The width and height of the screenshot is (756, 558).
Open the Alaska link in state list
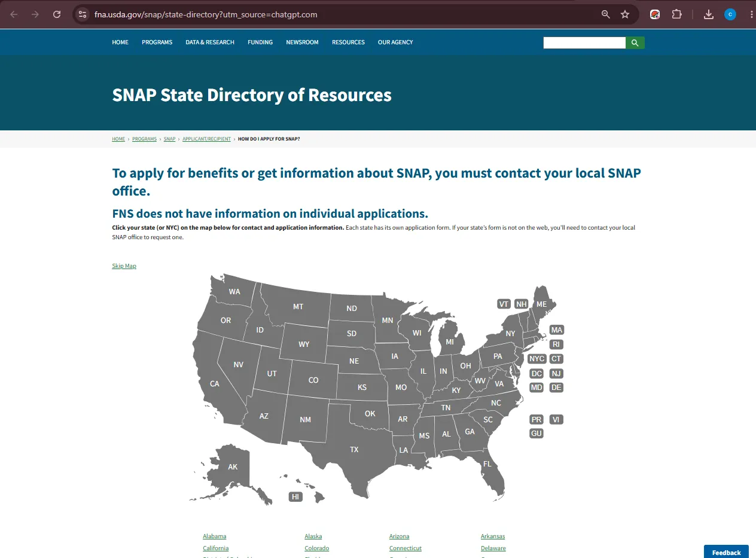coord(313,536)
